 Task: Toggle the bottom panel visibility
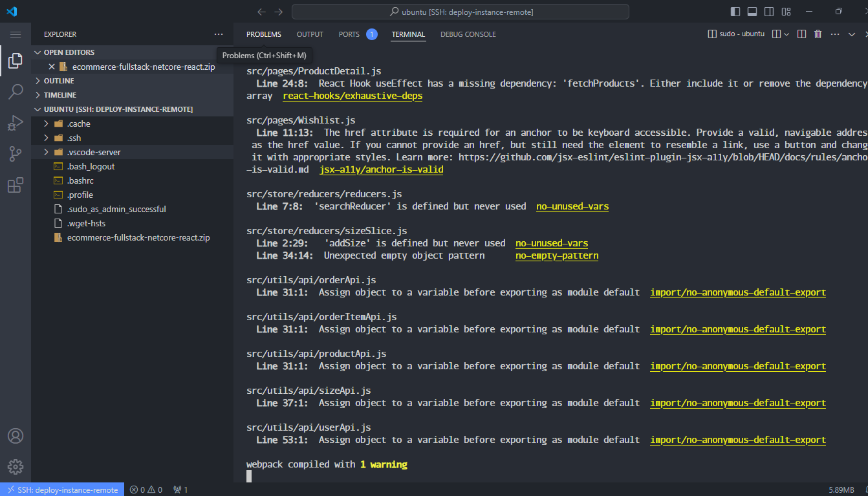click(x=752, y=12)
